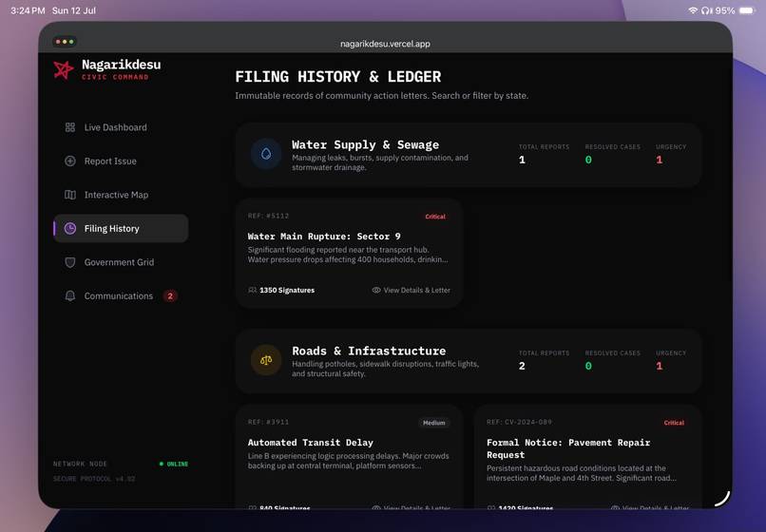
Task: Click View Details & Letter on Water Main Rupture
Action: (x=411, y=290)
